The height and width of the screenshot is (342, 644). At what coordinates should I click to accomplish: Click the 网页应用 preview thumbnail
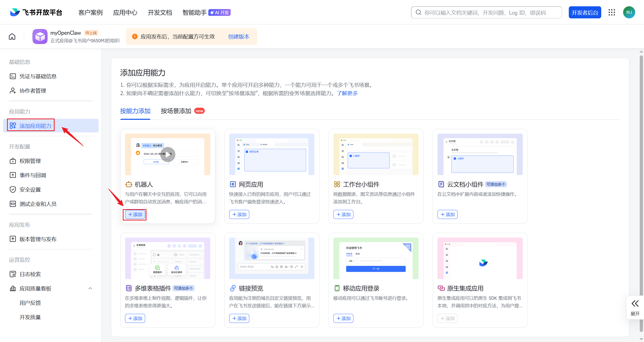click(272, 154)
